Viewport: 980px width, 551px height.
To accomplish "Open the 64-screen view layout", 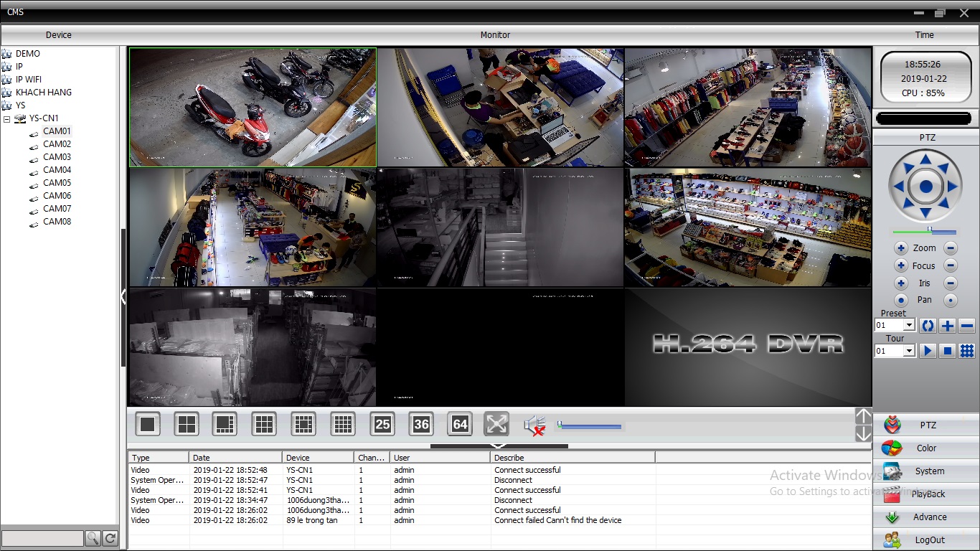I will click(460, 424).
